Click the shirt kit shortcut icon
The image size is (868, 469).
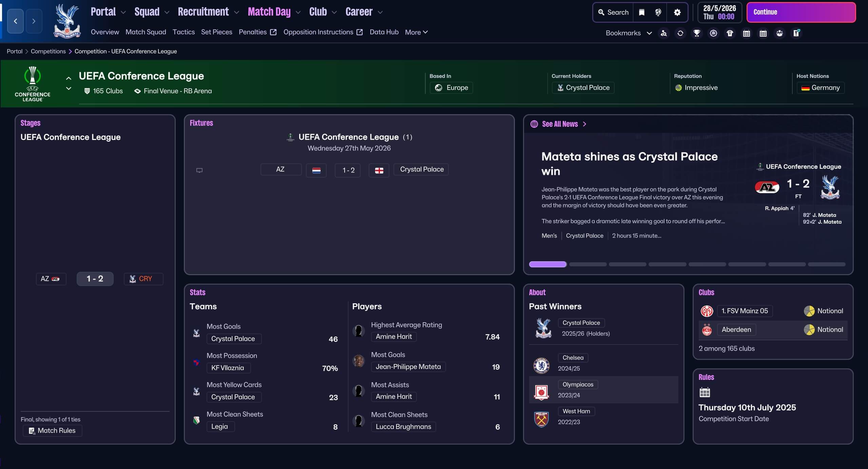730,33
